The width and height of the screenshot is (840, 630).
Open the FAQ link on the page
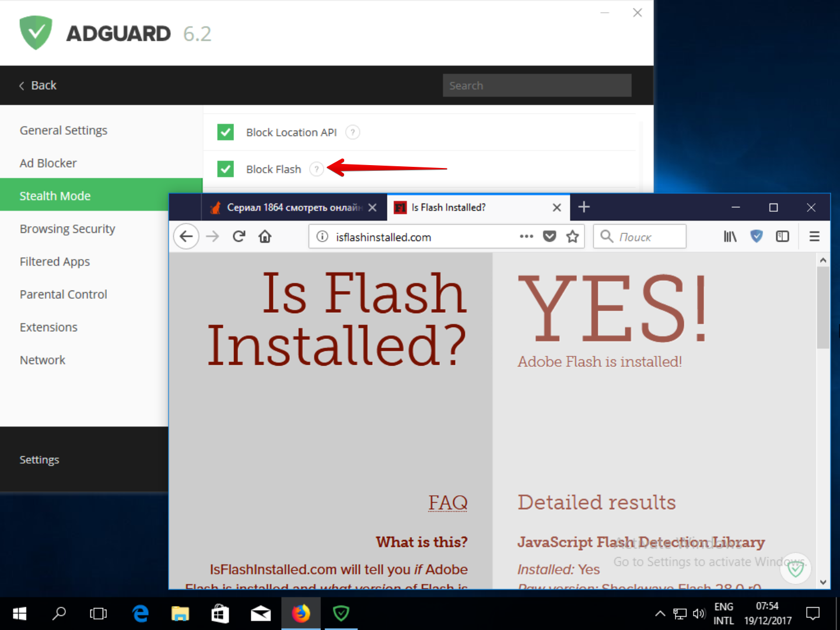(x=448, y=502)
